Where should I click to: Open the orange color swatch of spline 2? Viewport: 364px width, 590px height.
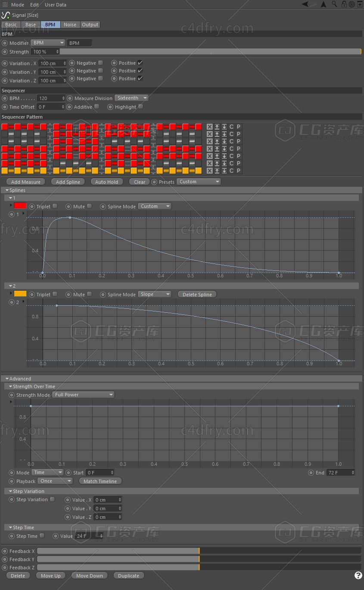pos(20,294)
